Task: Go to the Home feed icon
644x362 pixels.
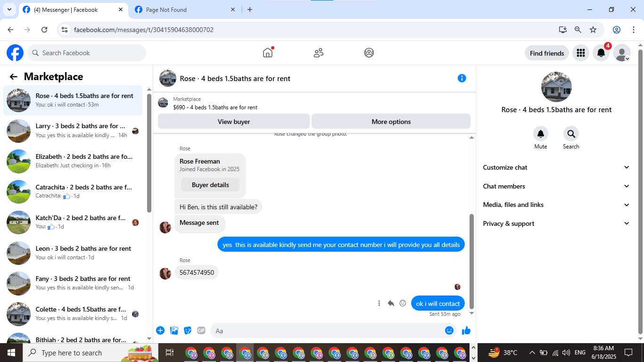Action: tap(268, 53)
